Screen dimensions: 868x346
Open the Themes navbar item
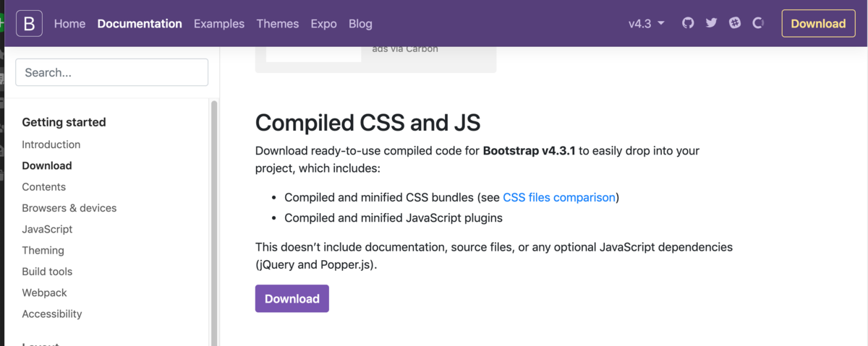pyautogui.click(x=277, y=24)
